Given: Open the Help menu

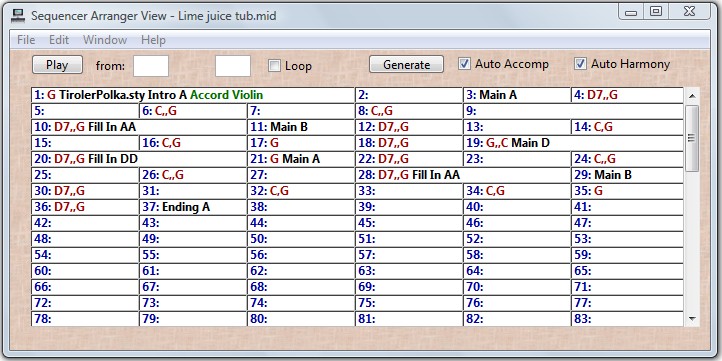Looking at the screenshot, I should pyautogui.click(x=153, y=40).
